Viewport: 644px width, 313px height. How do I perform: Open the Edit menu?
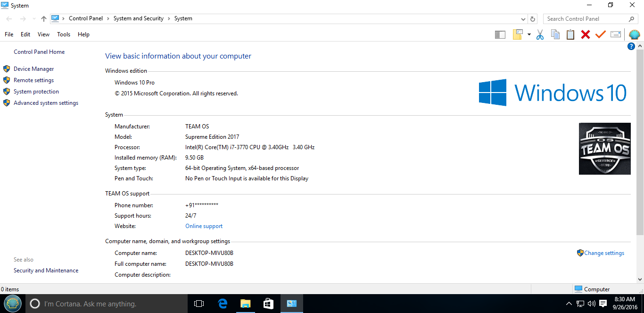tap(25, 34)
